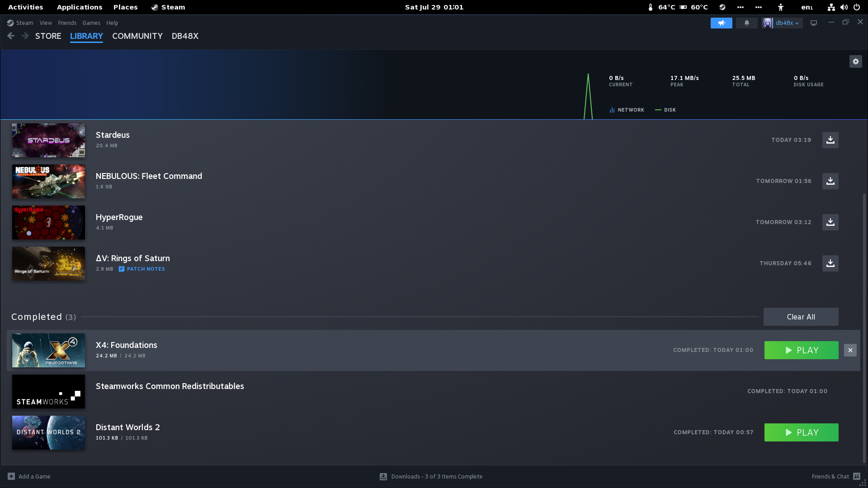868x488 pixels.
Task: Clear All completed downloads
Action: coord(801,317)
